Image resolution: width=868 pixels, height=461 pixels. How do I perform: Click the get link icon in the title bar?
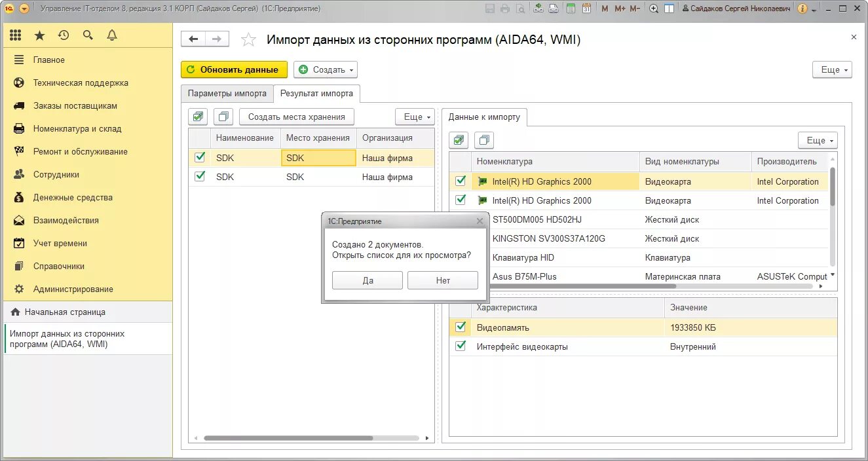click(538, 9)
